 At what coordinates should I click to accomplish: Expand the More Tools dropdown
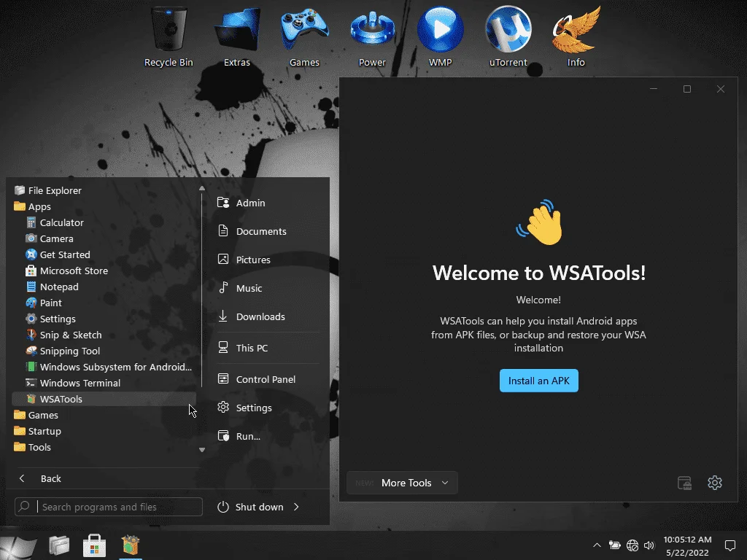tap(402, 483)
